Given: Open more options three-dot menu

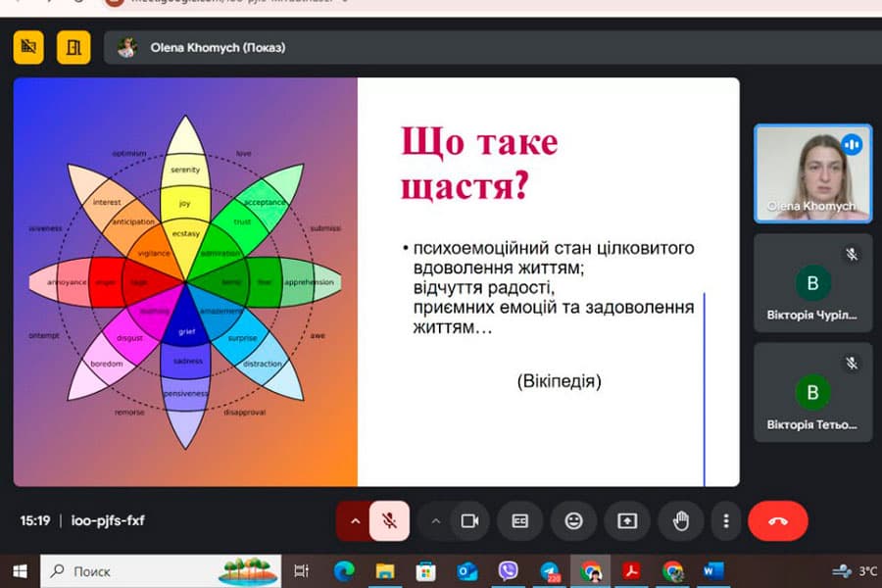Looking at the screenshot, I should (x=725, y=520).
